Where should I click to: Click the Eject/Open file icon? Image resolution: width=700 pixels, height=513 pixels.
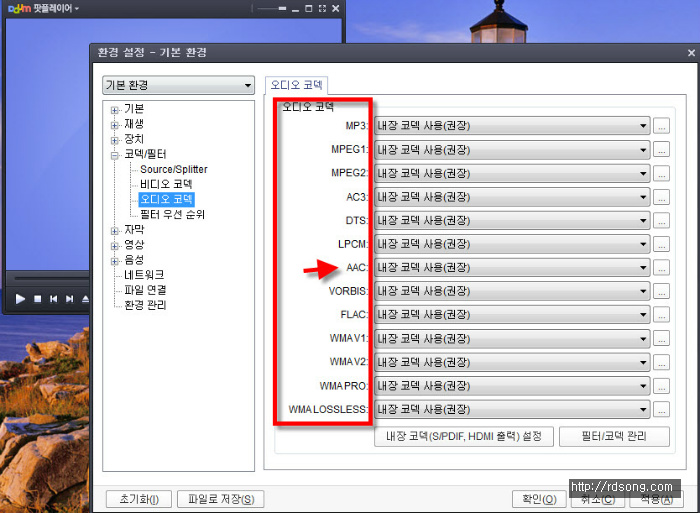(85, 298)
